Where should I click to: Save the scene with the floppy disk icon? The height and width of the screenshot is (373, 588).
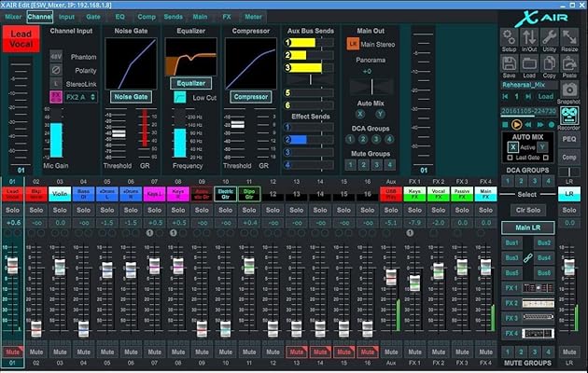point(509,63)
